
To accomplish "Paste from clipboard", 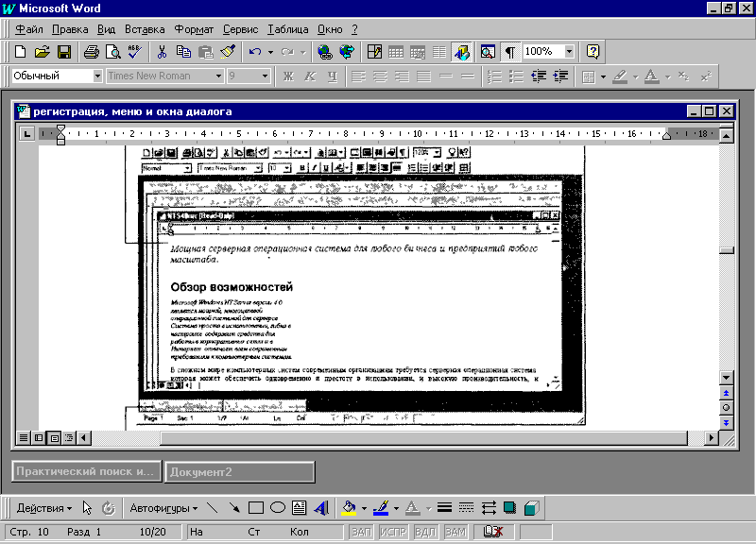I will (206, 52).
